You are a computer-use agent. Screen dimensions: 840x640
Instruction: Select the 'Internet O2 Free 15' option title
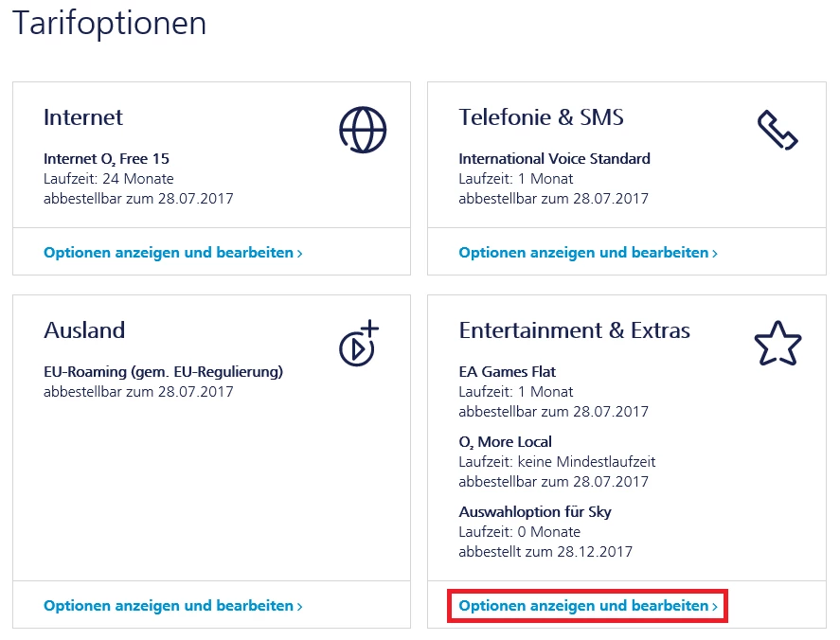106,158
